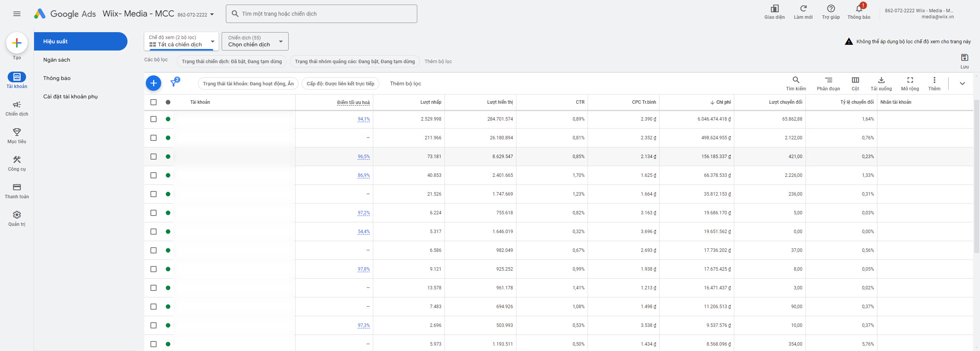Viewport: 980px width, 351px height.
Task: Select Ngân sách in the left menu
Action: click(57, 60)
